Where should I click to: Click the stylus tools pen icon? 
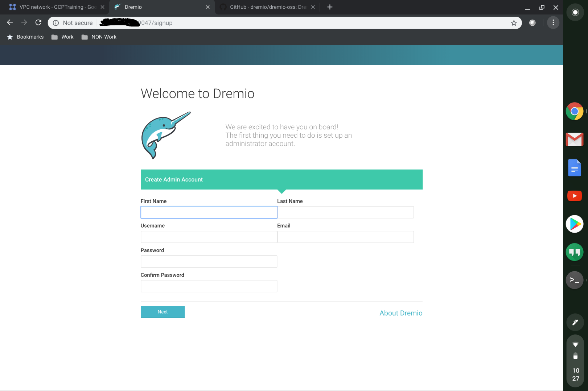(575, 322)
